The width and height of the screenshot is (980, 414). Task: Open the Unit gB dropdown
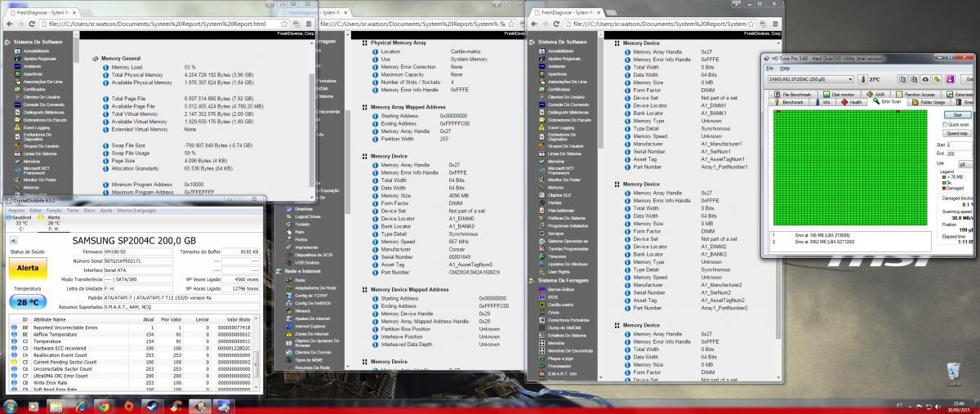coord(964,163)
